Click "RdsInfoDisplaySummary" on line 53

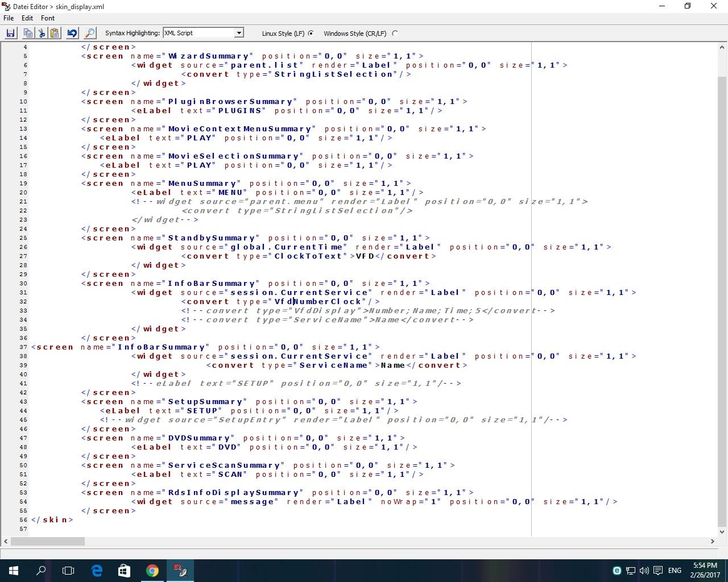coord(234,492)
